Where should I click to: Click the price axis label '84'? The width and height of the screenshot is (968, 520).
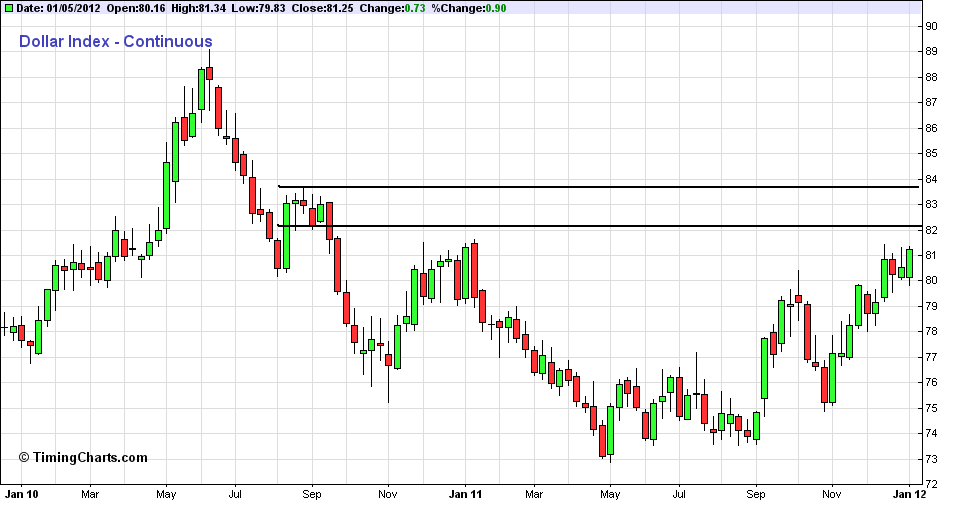[x=931, y=179]
